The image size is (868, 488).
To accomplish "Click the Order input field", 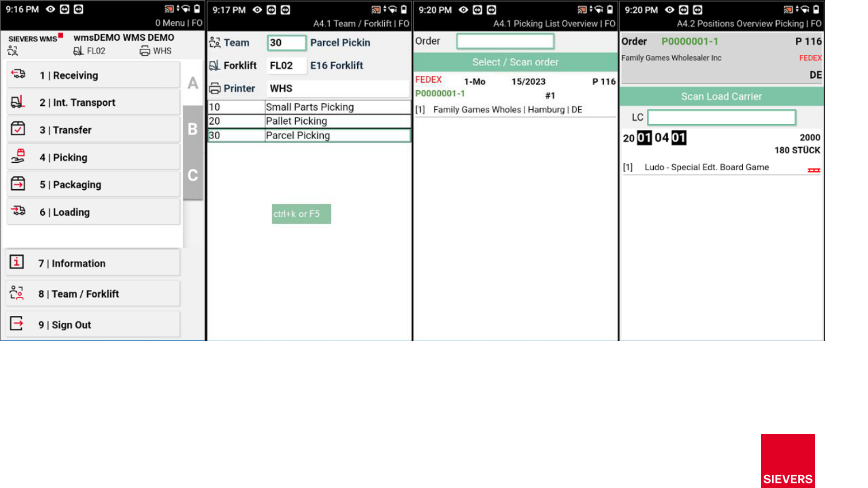I will coord(505,41).
